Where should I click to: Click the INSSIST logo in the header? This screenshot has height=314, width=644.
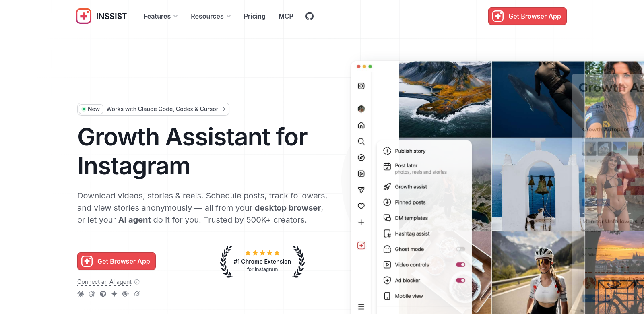(101, 16)
